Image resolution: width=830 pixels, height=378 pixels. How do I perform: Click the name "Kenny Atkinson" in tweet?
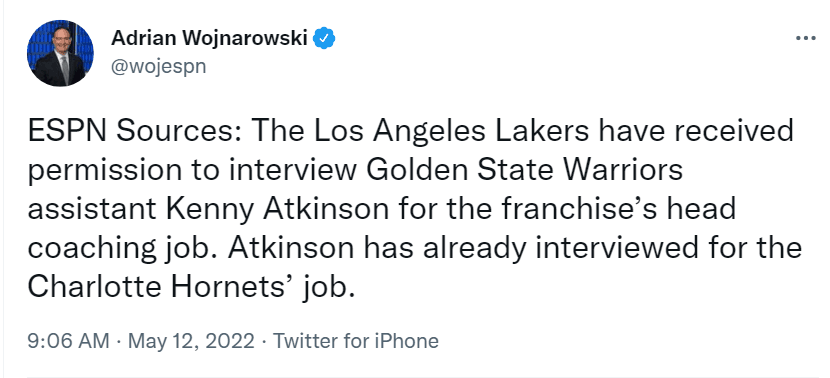(277, 210)
